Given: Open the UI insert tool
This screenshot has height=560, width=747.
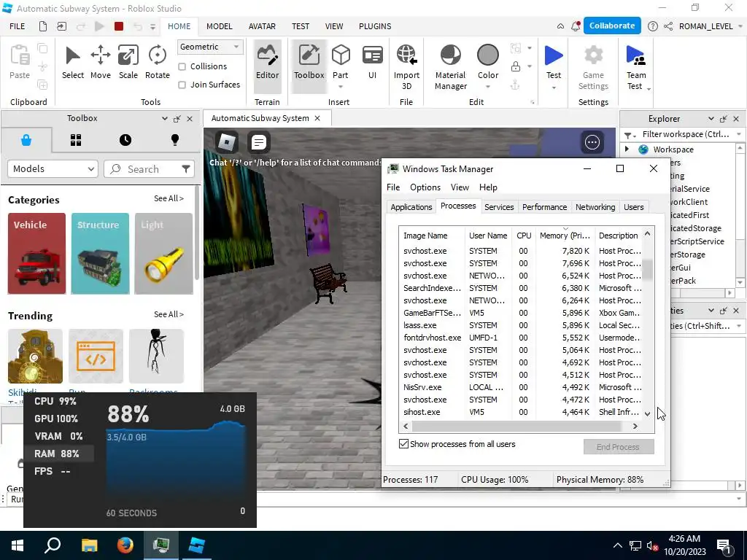Looking at the screenshot, I should point(373,62).
